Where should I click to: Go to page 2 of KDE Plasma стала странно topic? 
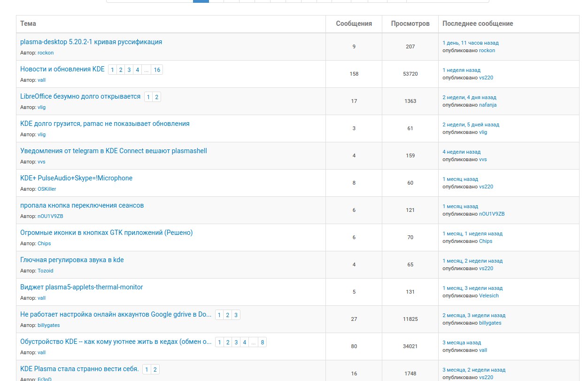pyautogui.click(x=155, y=370)
